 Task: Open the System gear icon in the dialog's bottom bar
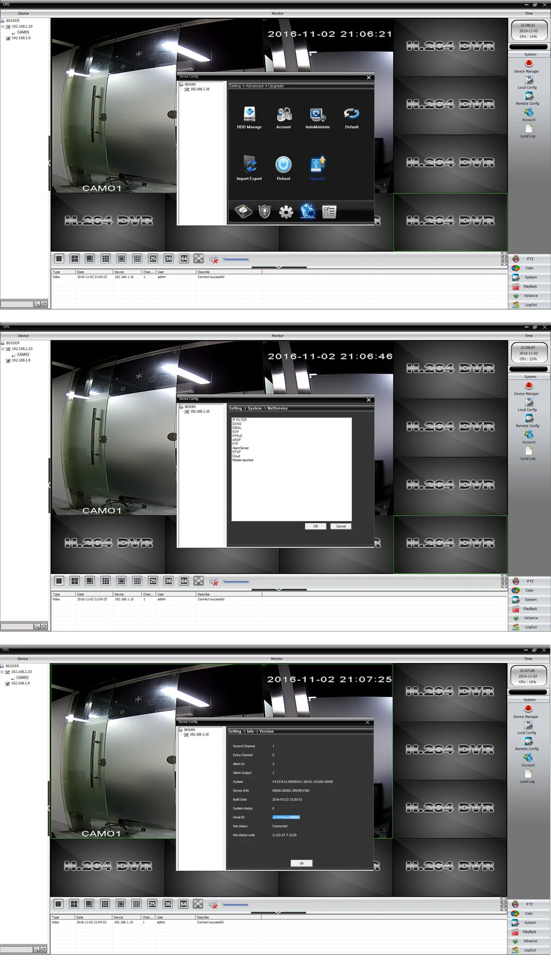pos(286,212)
